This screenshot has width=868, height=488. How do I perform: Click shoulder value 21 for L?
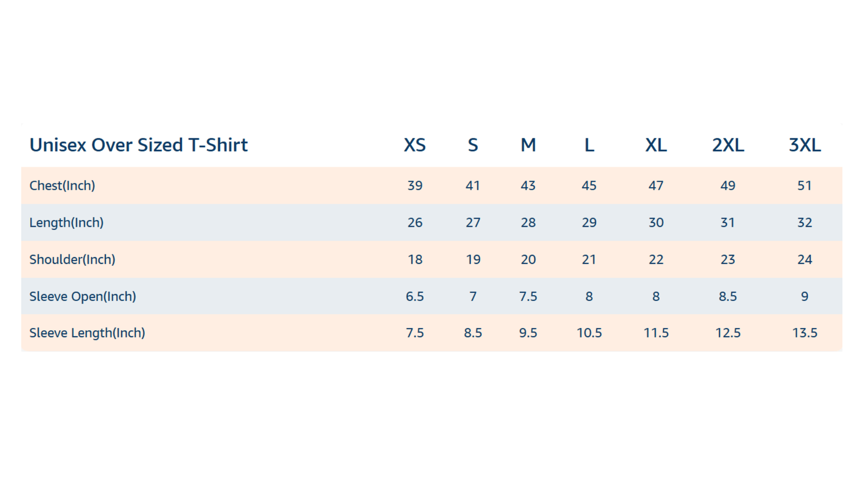(589, 259)
